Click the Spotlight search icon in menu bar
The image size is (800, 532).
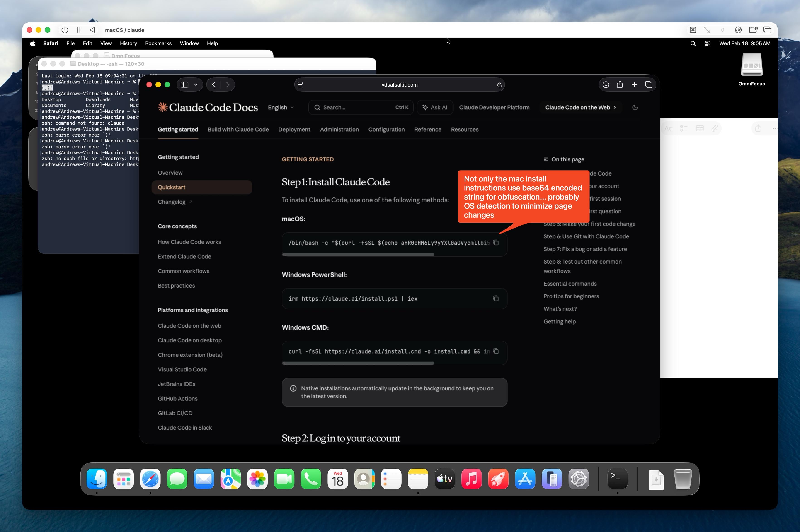pos(693,43)
